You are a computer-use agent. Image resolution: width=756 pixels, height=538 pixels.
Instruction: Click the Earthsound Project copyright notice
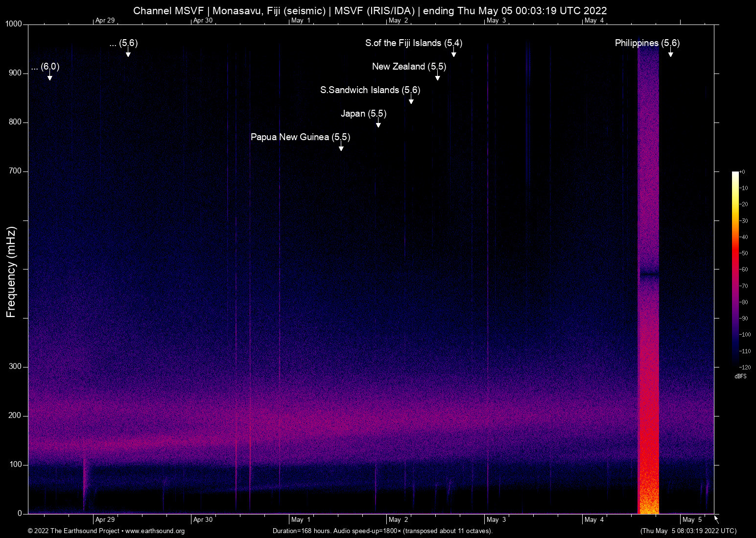pyautogui.click(x=74, y=531)
